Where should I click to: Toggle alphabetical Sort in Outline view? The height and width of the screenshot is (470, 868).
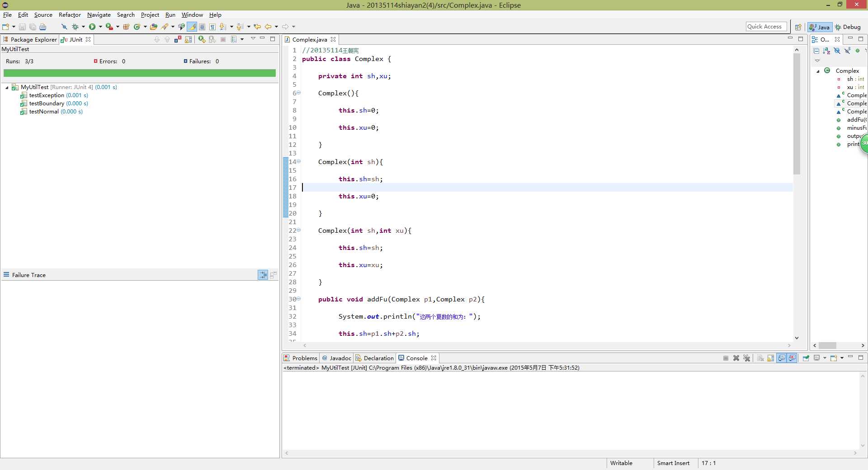tap(826, 51)
